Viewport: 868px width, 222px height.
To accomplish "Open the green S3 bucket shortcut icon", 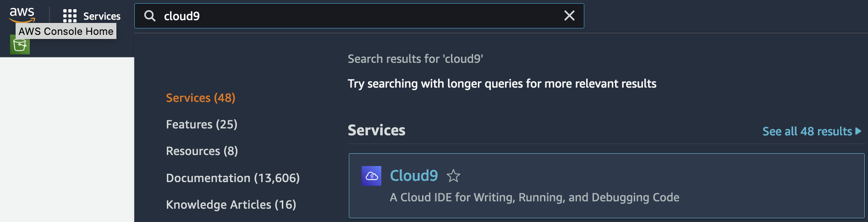I will point(20,45).
